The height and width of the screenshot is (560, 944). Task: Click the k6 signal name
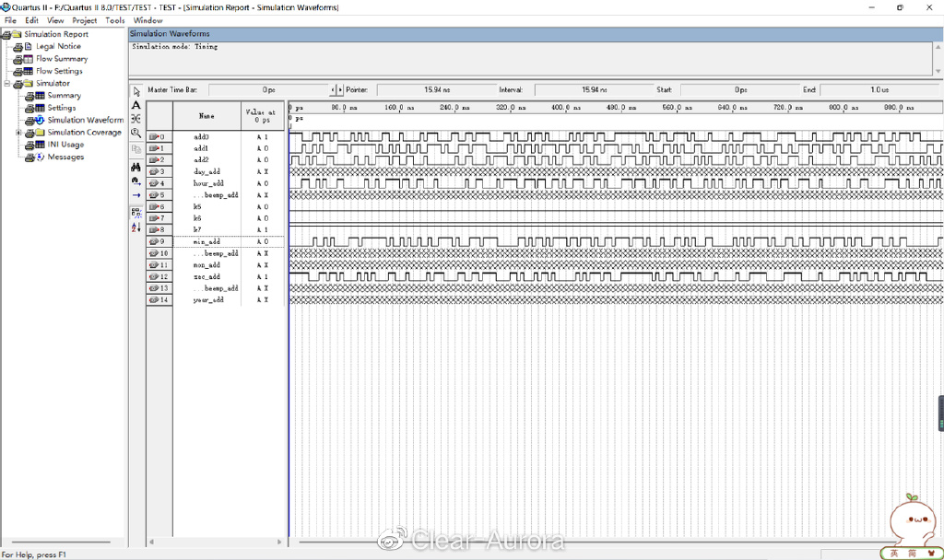pos(197,218)
